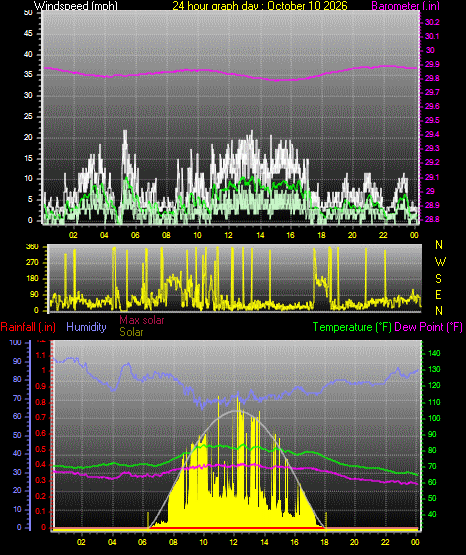Click the 35 windspeed scale value
This screenshot has height=555, width=466.
coord(28,75)
